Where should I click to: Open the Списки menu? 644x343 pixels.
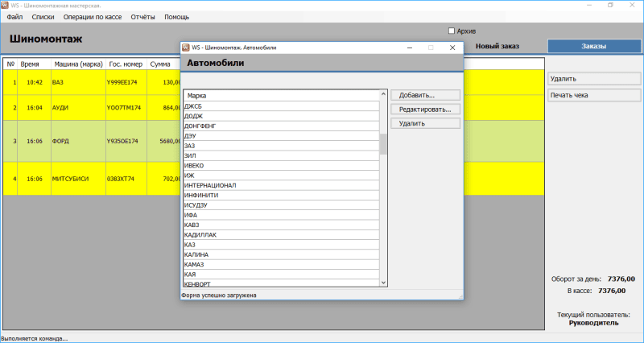click(43, 17)
